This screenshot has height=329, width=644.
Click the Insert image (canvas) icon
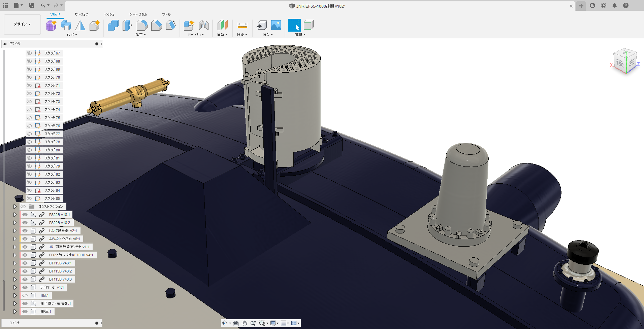pyautogui.click(x=276, y=25)
